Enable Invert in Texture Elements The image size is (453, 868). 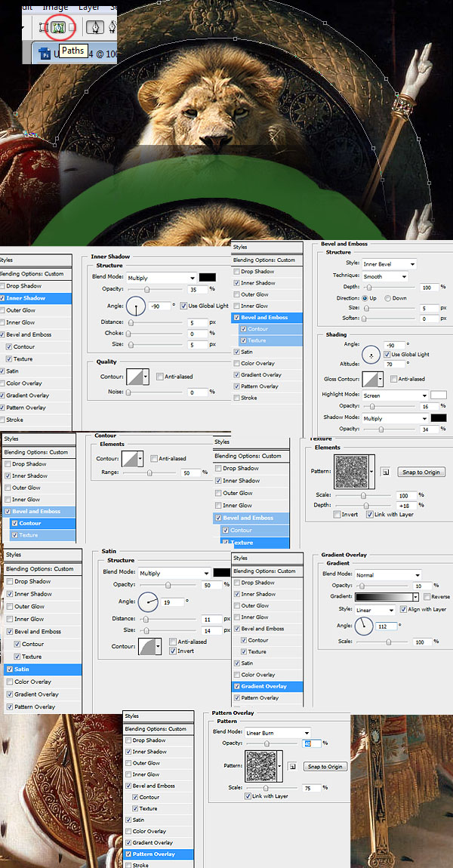pyautogui.click(x=337, y=514)
